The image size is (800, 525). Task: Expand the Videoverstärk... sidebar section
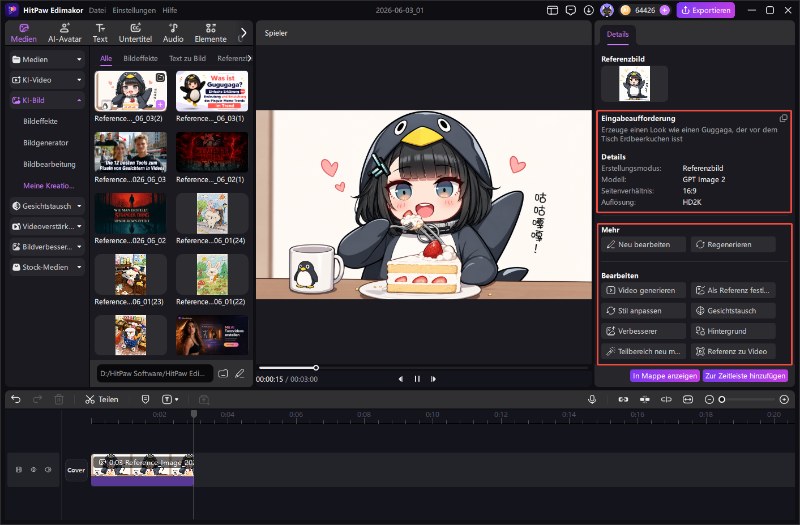[x=47, y=226]
